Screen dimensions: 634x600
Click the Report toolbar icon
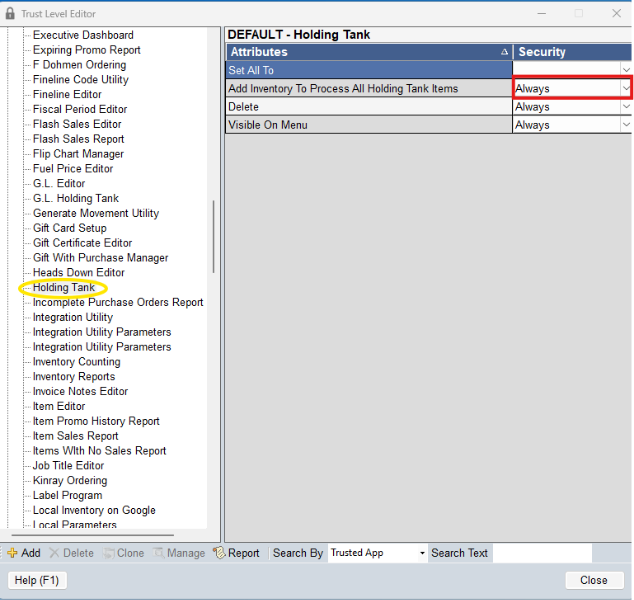click(x=219, y=553)
